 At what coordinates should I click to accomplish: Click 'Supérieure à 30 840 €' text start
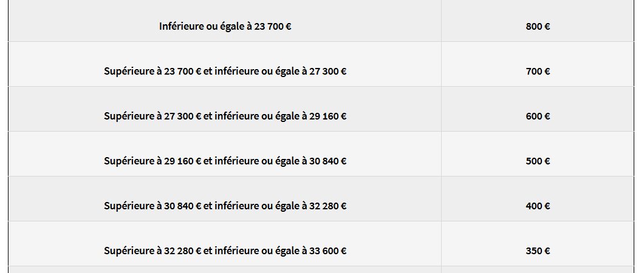point(152,206)
